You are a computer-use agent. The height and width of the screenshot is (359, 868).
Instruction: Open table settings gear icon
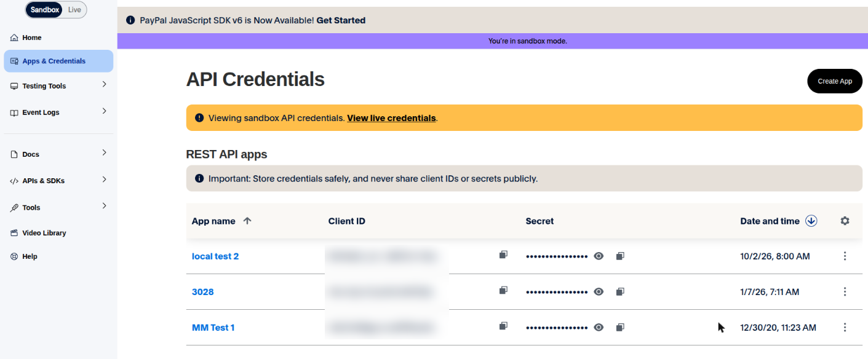pos(845,221)
